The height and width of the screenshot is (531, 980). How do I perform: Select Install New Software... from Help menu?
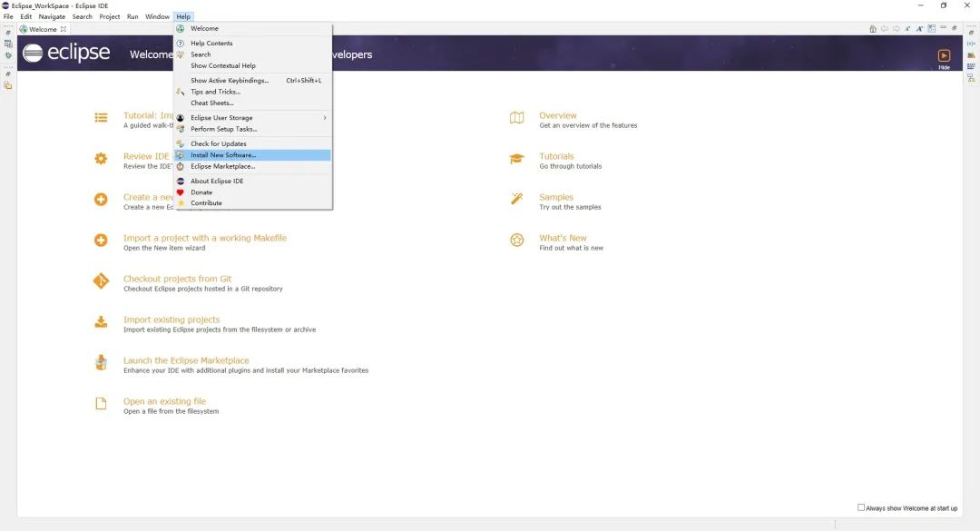point(253,154)
